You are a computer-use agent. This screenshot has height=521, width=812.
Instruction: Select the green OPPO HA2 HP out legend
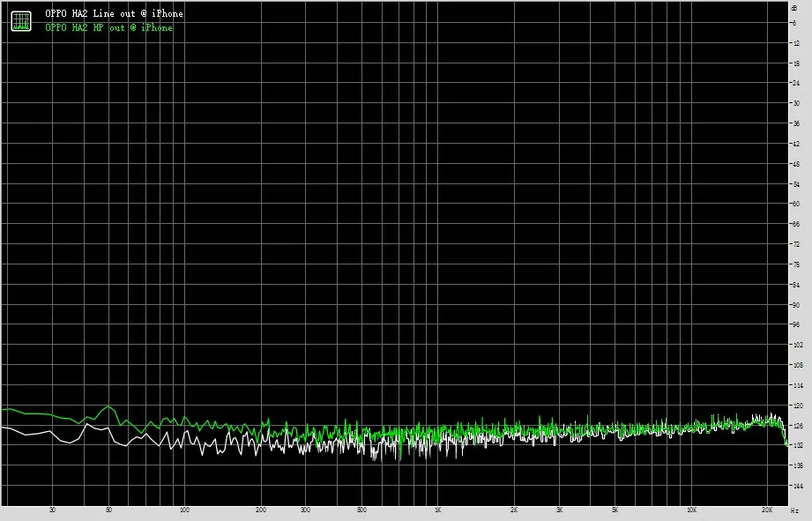108,28
